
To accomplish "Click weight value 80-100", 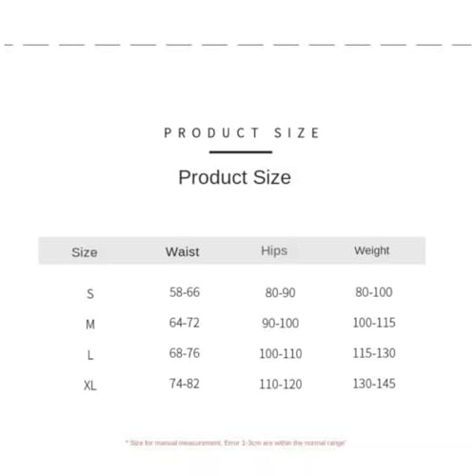I will [x=374, y=292].
